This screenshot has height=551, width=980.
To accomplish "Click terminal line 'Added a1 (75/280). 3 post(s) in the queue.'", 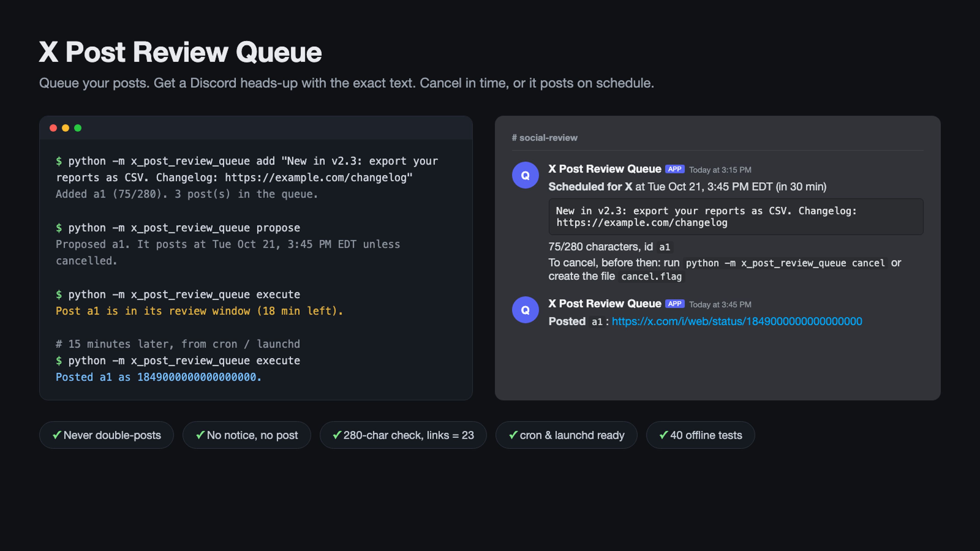I will click(187, 194).
